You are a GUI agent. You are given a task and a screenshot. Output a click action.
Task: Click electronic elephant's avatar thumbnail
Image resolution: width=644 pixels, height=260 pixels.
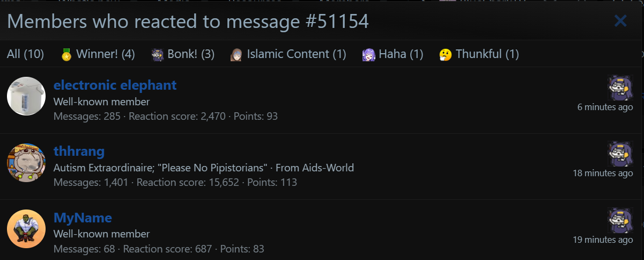point(26,96)
